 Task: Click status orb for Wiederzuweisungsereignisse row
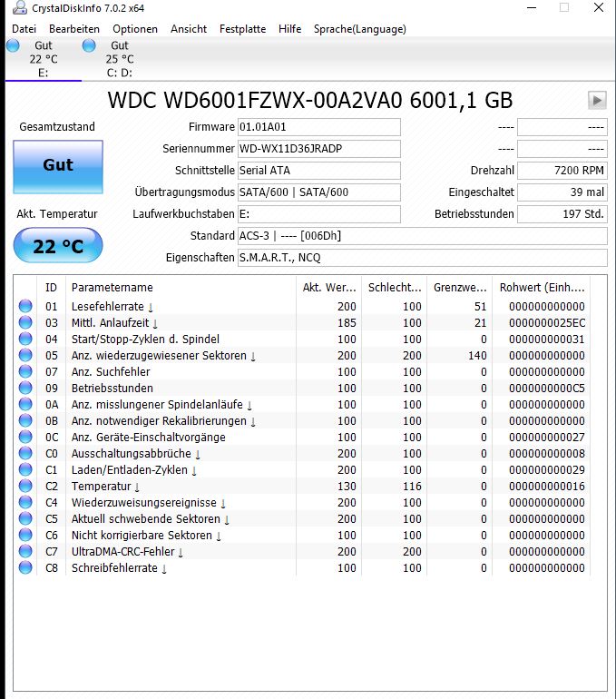pos(25,502)
